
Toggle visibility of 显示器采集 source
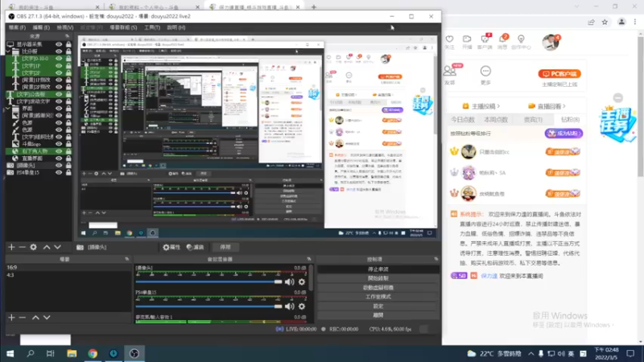tap(59, 44)
